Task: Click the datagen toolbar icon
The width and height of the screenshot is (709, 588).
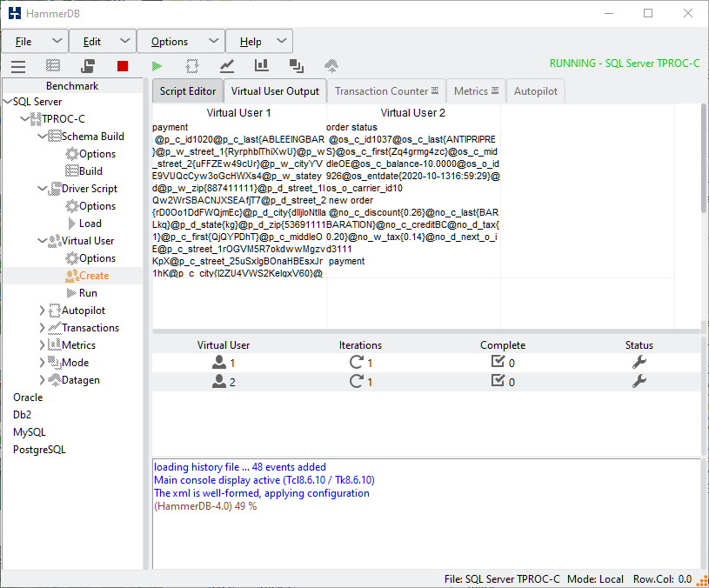Action: 331,66
